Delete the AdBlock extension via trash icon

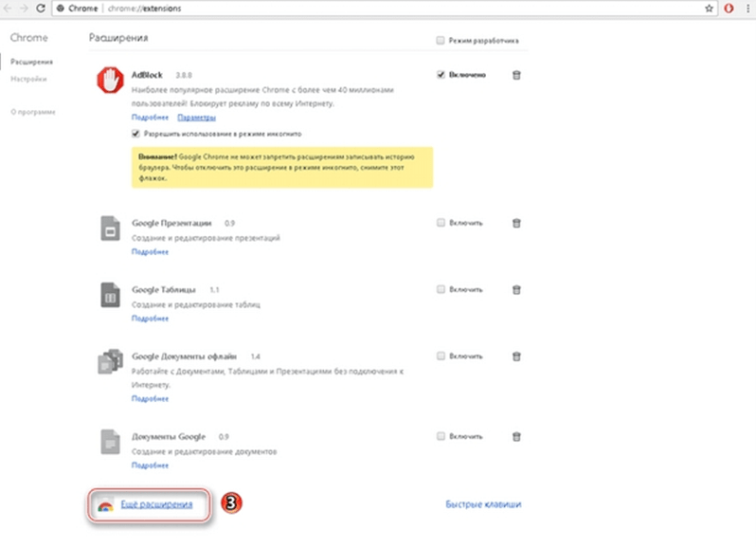515,75
